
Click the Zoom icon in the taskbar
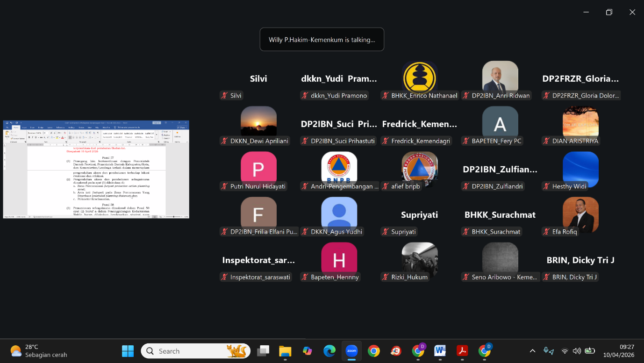coord(351,351)
